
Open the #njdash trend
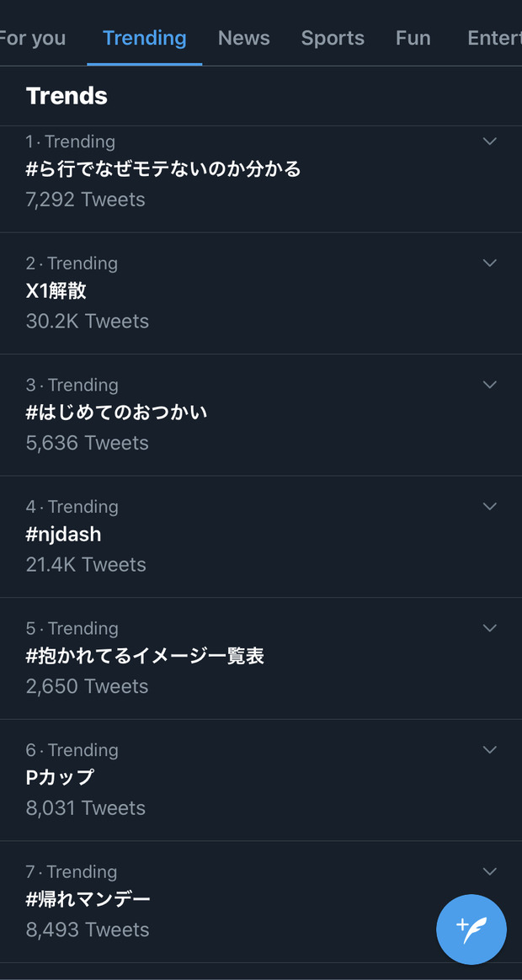261,537
